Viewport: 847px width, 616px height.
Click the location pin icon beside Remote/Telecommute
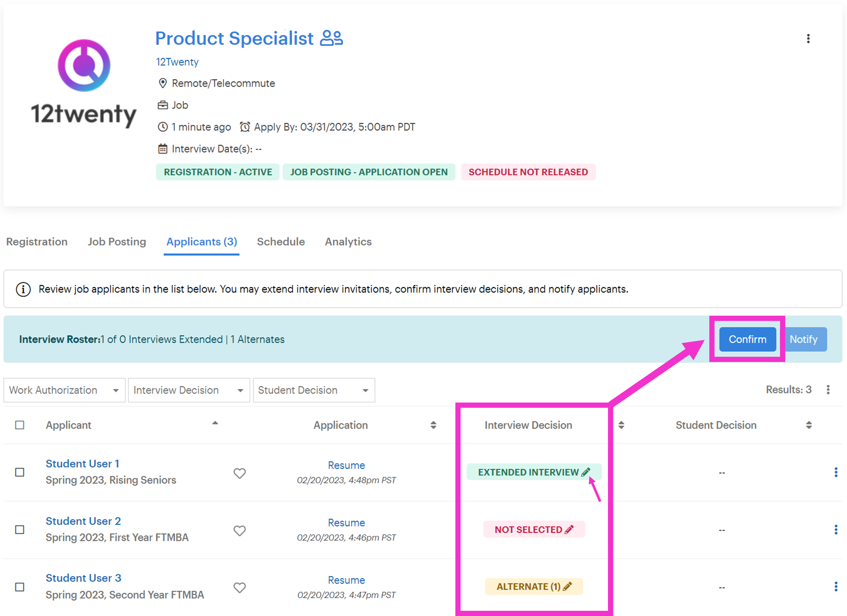162,83
